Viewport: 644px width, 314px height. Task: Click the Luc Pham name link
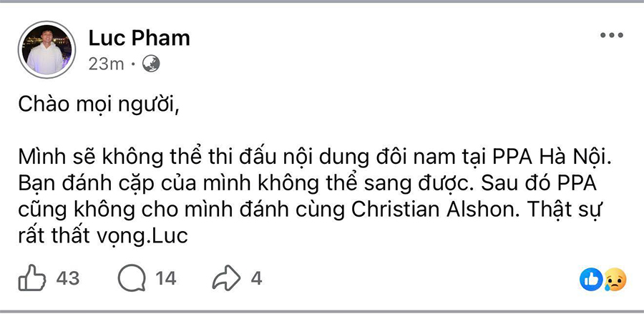139,37
